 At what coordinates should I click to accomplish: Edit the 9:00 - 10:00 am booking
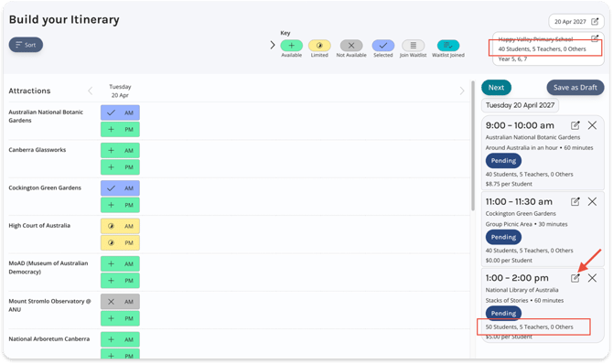[x=575, y=125]
